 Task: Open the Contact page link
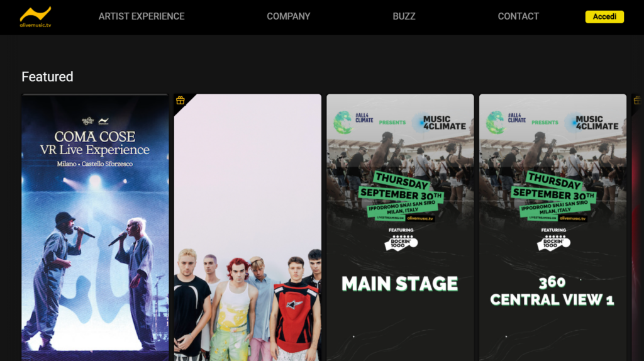point(518,16)
